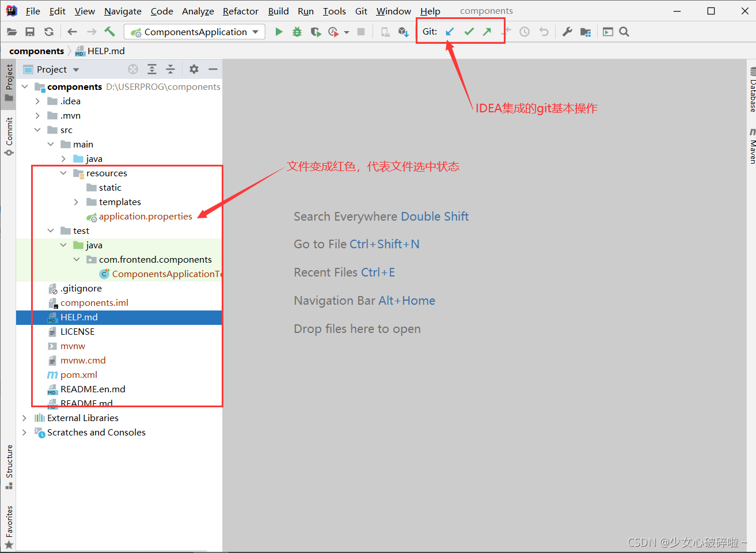Select README.en.md file
The width and height of the screenshot is (756, 553).
(92, 389)
